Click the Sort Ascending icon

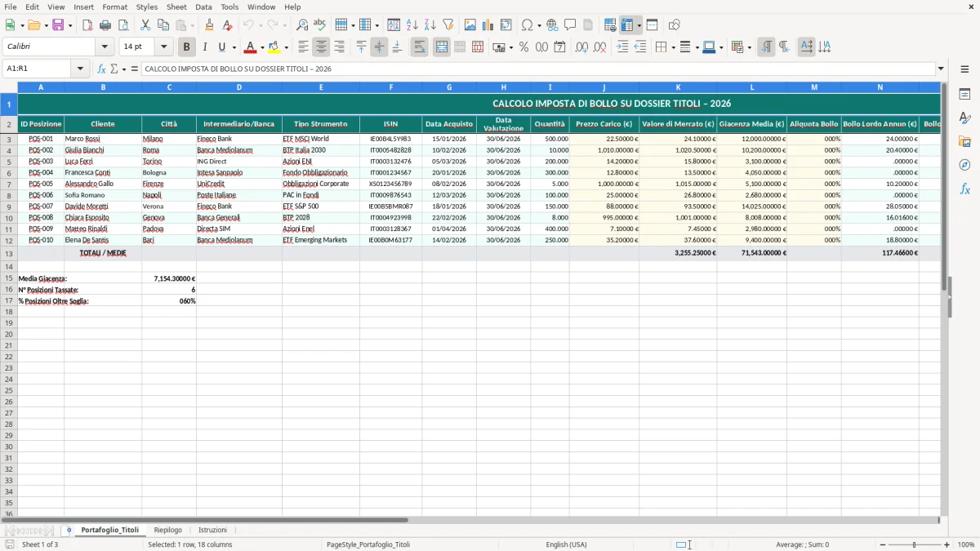(412, 25)
